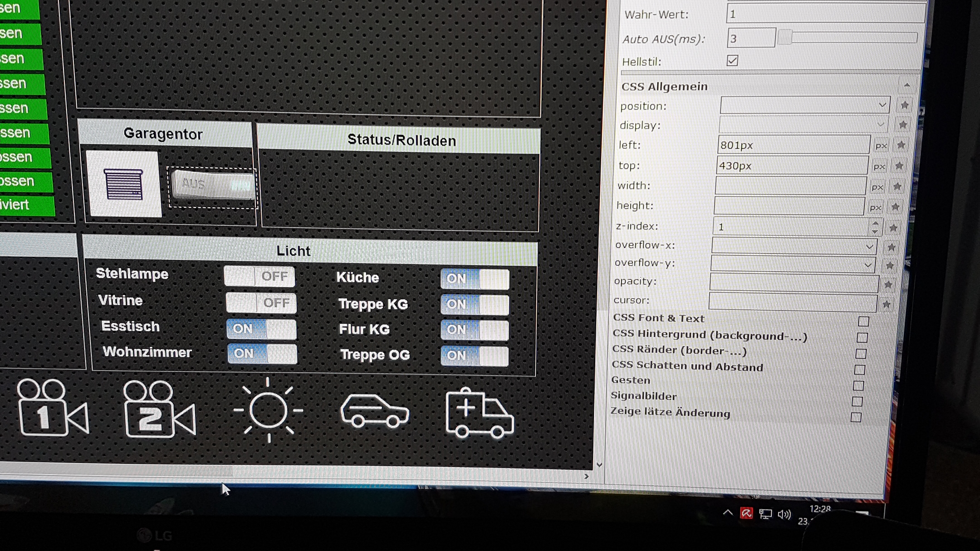This screenshot has width=980, height=551.
Task: Toggle the Stehlampe light switch
Action: 260,276
